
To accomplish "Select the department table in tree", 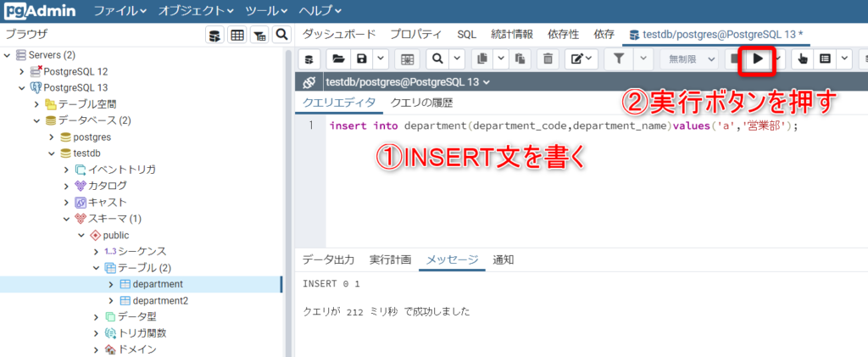I will point(158,284).
